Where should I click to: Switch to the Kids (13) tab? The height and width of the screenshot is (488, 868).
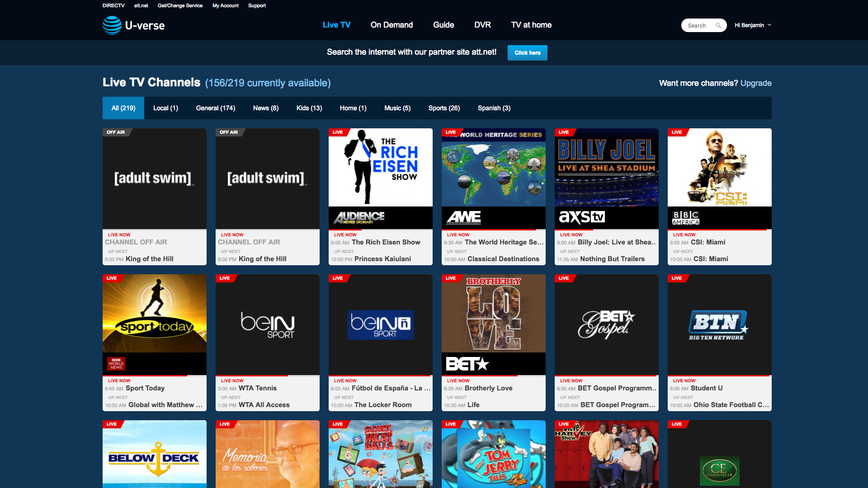pos(309,108)
